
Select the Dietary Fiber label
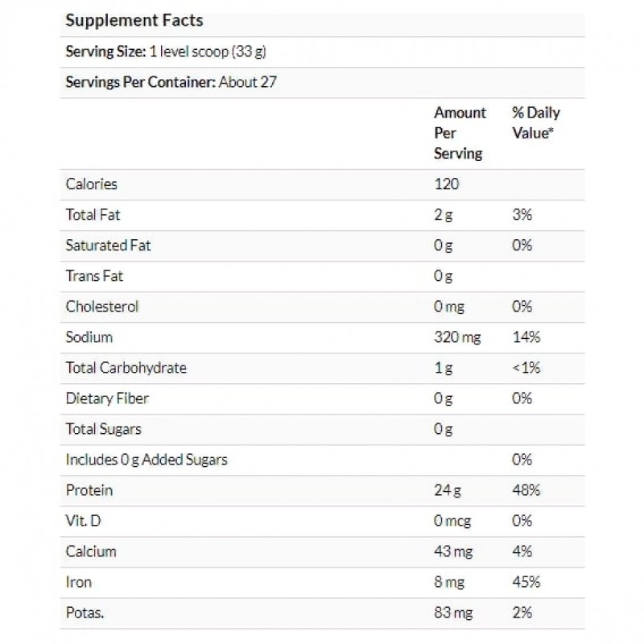pyautogui.click(x=107, y=398)
